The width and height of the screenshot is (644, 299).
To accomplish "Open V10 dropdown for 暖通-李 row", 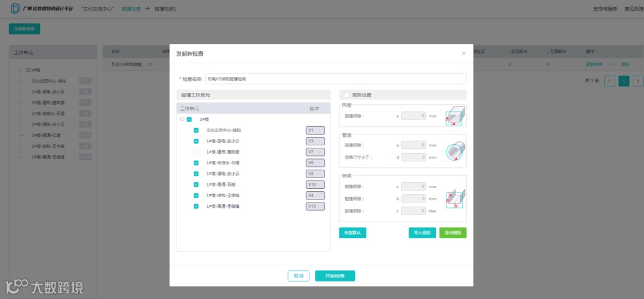I will (315, 206).
